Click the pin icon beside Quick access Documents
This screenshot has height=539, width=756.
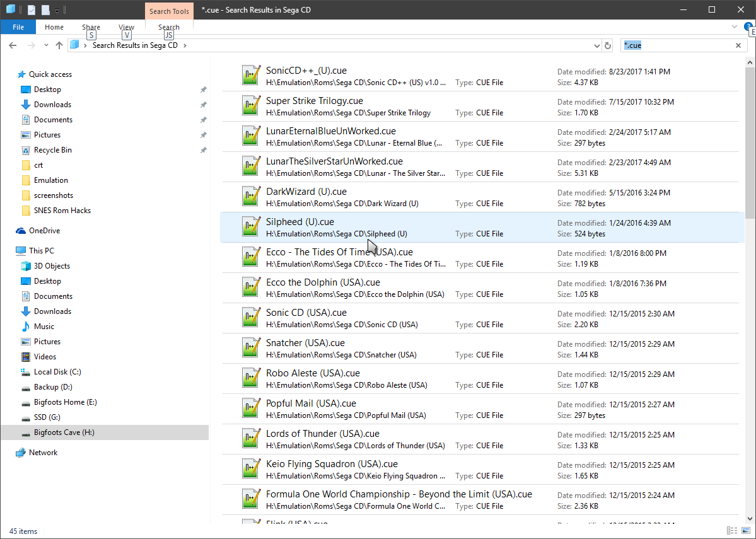(x=204, y=120)
